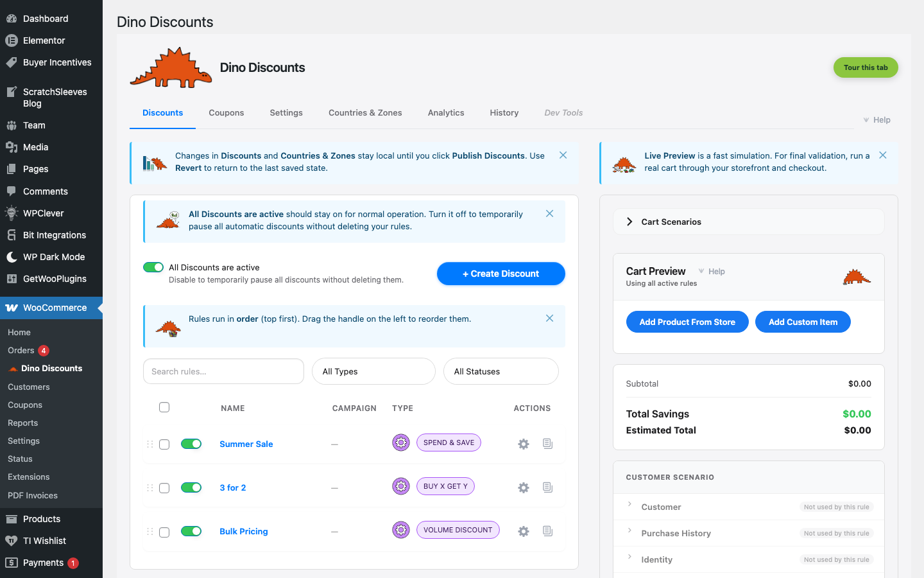Viewport: 924px width, 578px height.
Task: Click the purple type icon for Summer Sale
Action: [401, 442]
